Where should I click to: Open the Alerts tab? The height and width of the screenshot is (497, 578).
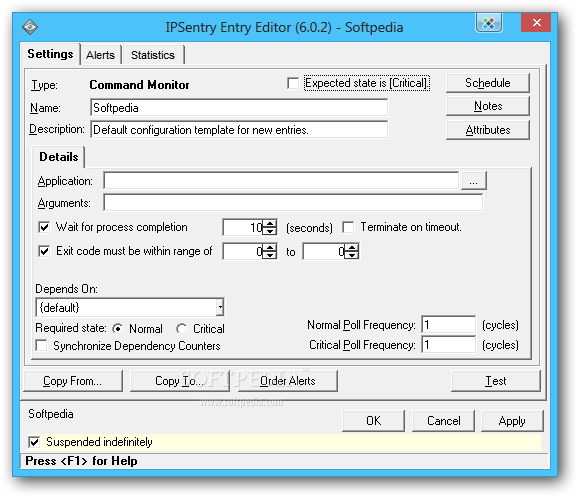[100, 55]
